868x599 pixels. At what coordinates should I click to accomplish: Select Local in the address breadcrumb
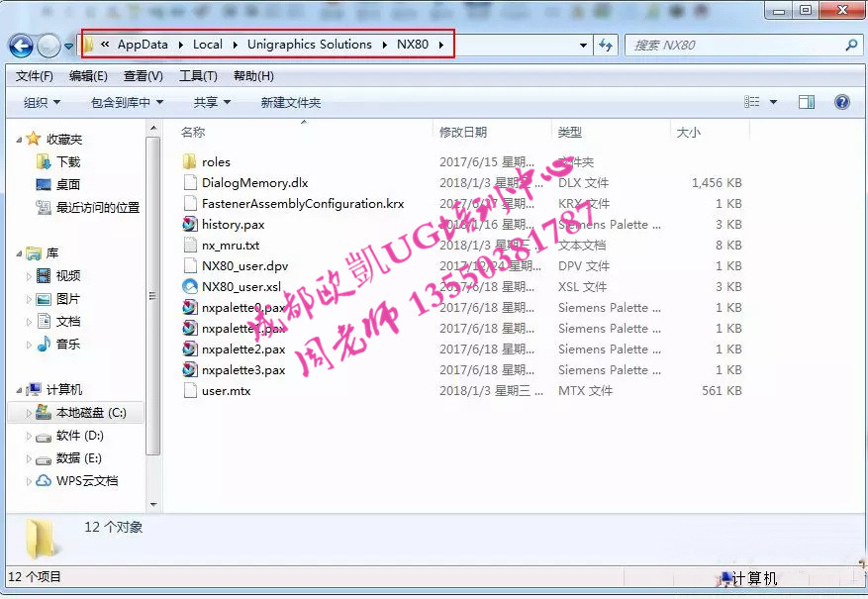[x=208, y=45]
